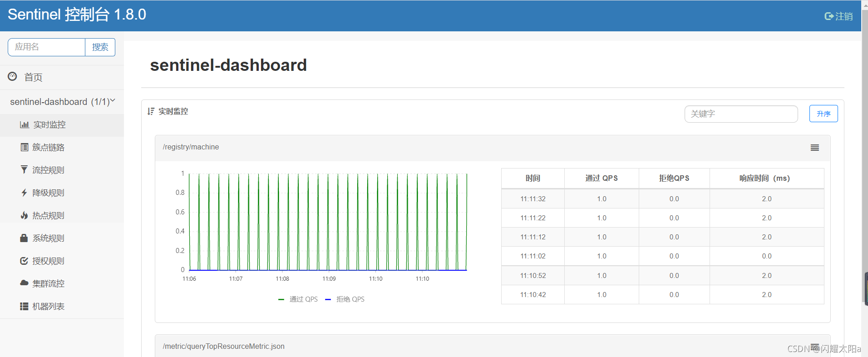Open the /metric/queryTopResourceMetric.json panel menu icon
Image resolution: width=868 pixels, height=357 pixels.
point(815,346)
